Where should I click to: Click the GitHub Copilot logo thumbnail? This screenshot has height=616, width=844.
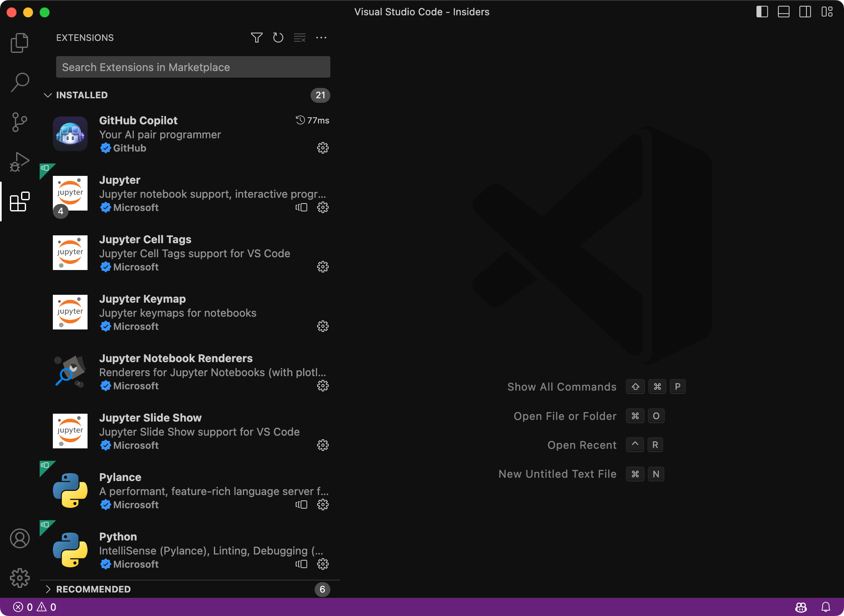coord(70,134)
